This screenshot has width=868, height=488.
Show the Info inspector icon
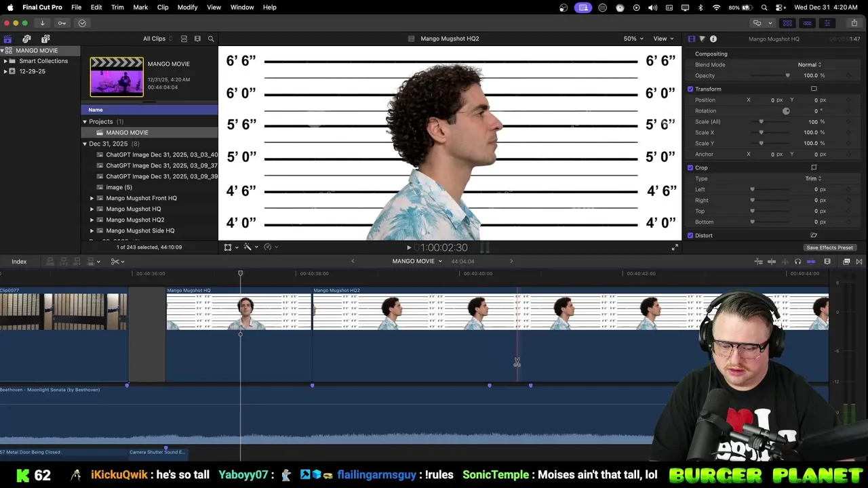713,39
